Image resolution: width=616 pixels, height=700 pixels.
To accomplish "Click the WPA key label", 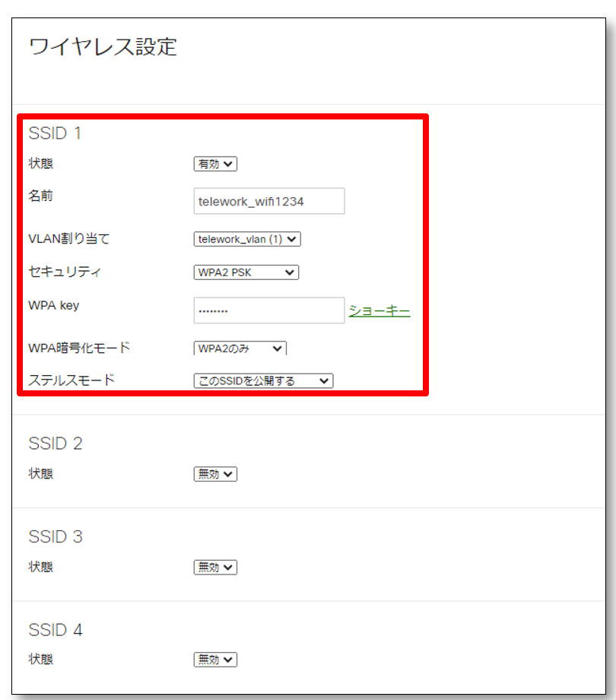I will tap(53, 306).
